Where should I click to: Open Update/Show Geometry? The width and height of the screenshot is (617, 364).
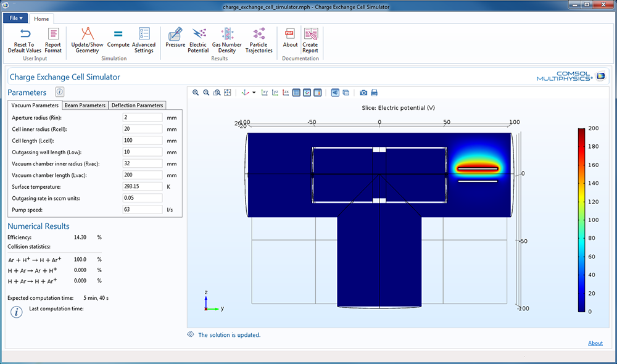[87, 38]
